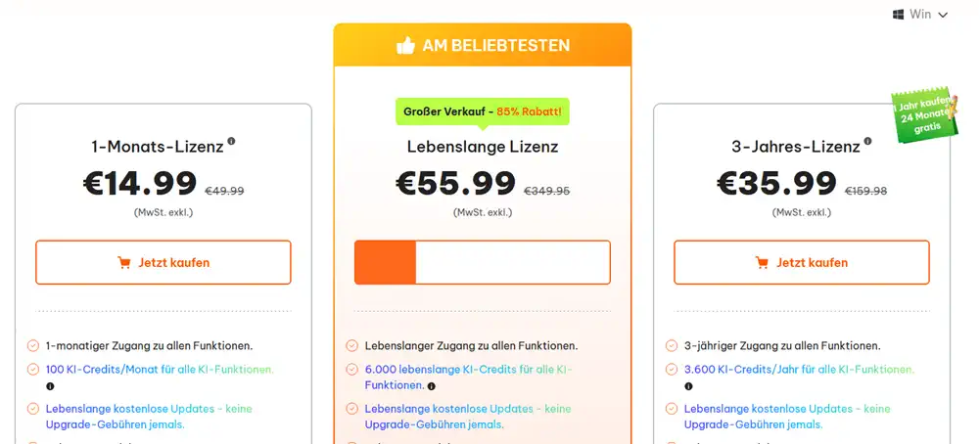Click info icon below 100 KI-Credits/Monat

[x=50, y=386]
